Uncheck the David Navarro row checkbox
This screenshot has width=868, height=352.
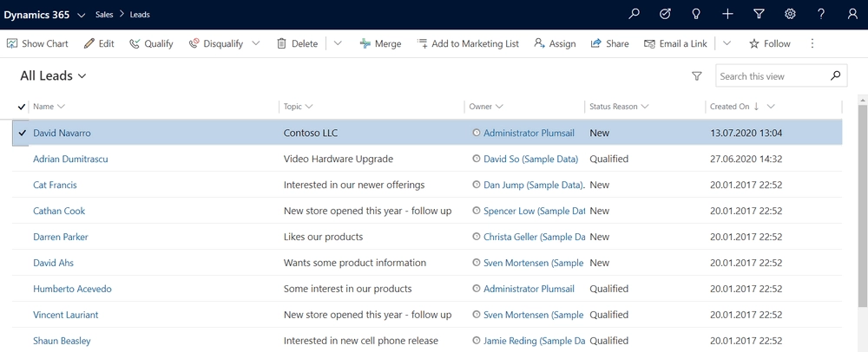22,134
